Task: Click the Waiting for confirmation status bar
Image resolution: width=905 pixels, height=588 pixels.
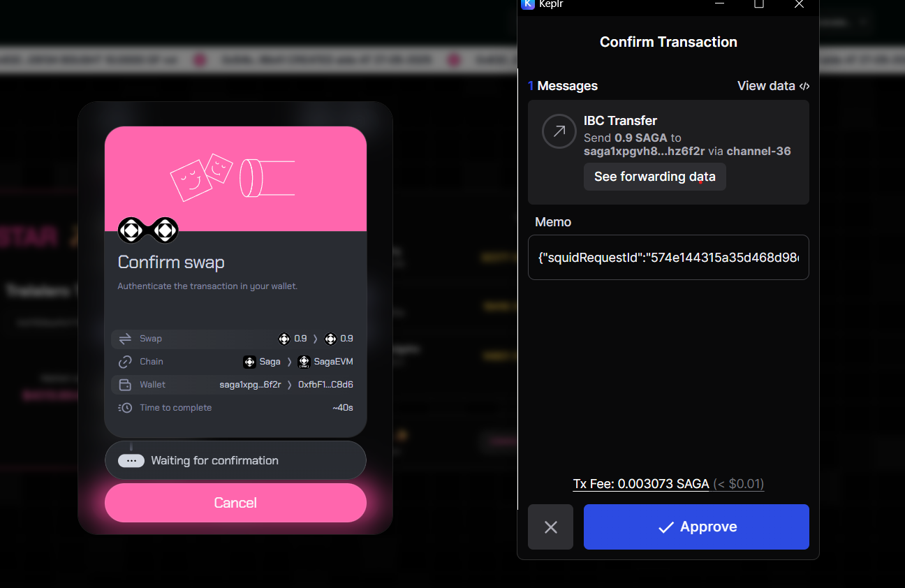Action: (x=235, y=460)
